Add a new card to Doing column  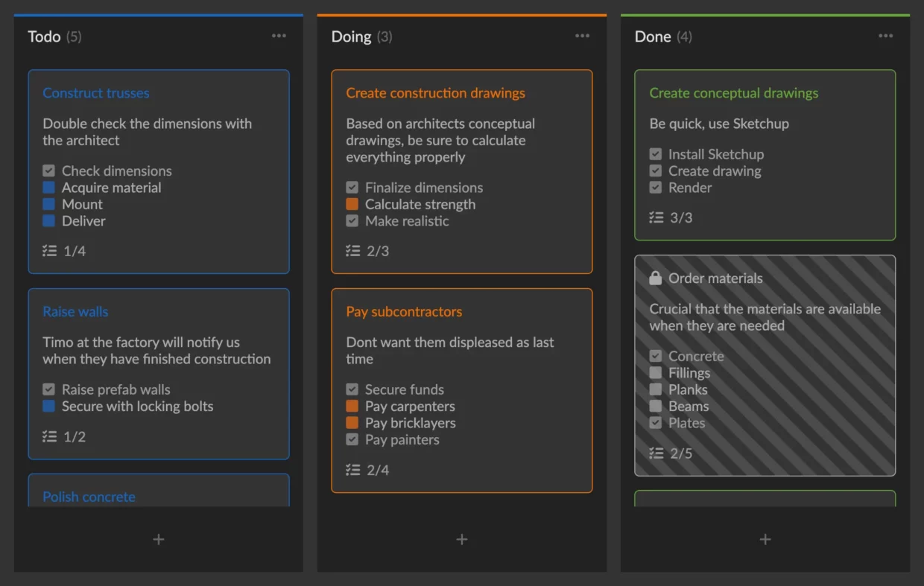point(462,539)
